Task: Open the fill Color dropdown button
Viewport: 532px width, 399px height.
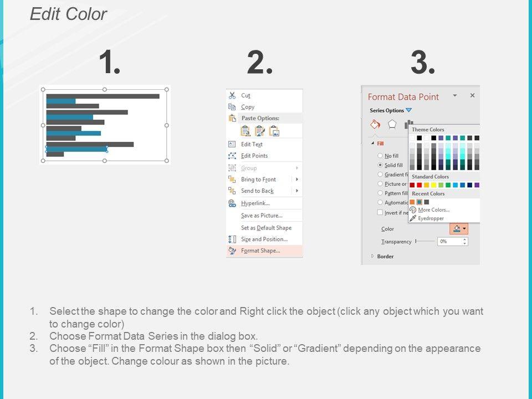Action: click(459, 228)
